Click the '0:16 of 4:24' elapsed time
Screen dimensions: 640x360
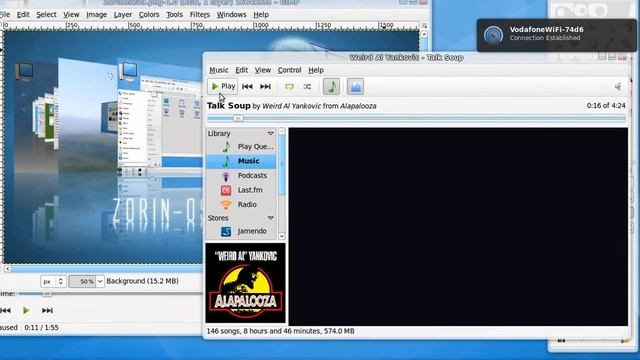point(606,106)
